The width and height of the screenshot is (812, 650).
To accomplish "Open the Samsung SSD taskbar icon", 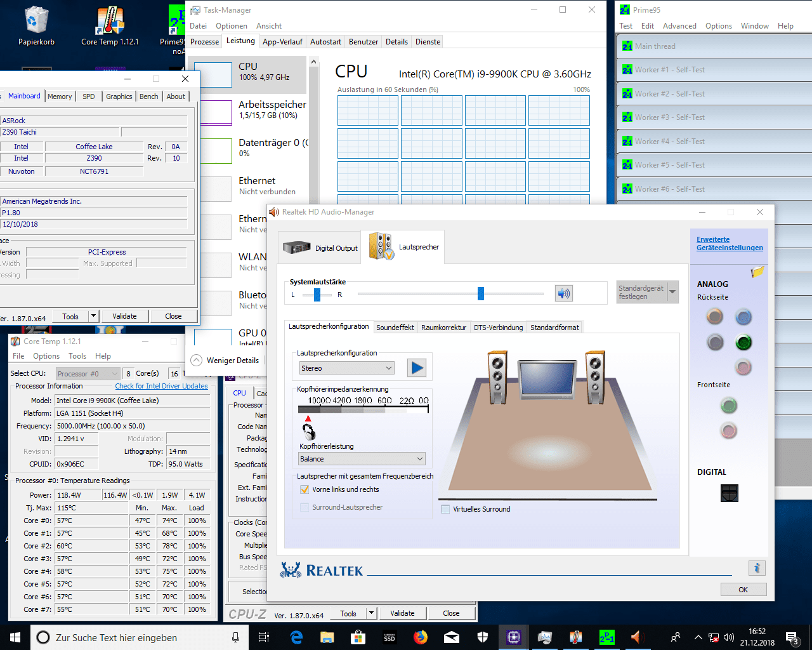I will [x=390, y=637].
